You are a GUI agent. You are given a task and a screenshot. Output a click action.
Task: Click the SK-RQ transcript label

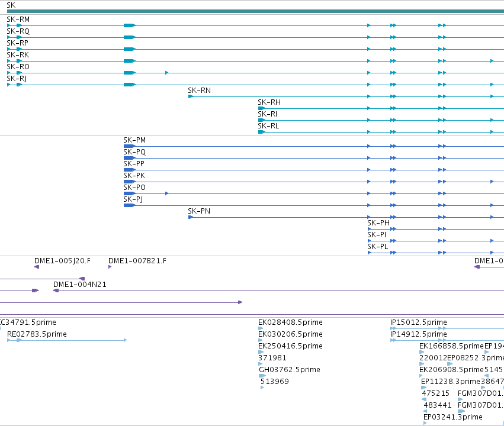[18, 31]
